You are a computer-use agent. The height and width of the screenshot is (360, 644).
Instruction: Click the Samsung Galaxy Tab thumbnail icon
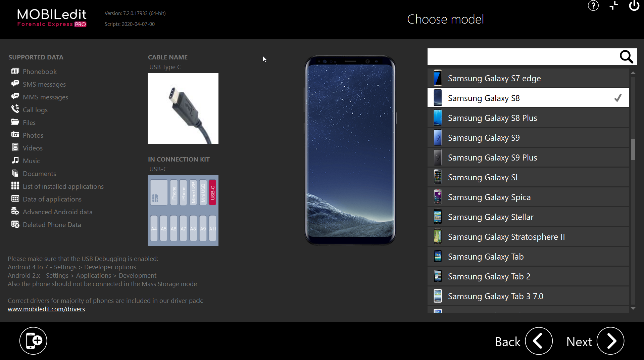pyautogui.click(x=438, y=257)
